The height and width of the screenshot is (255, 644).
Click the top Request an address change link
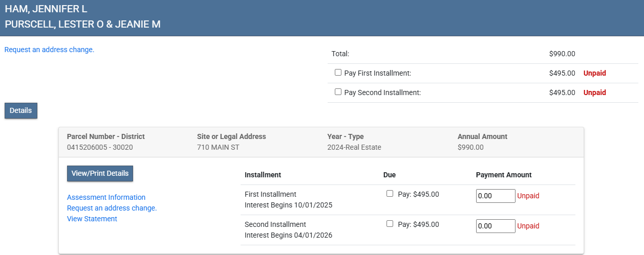[49, 50]
